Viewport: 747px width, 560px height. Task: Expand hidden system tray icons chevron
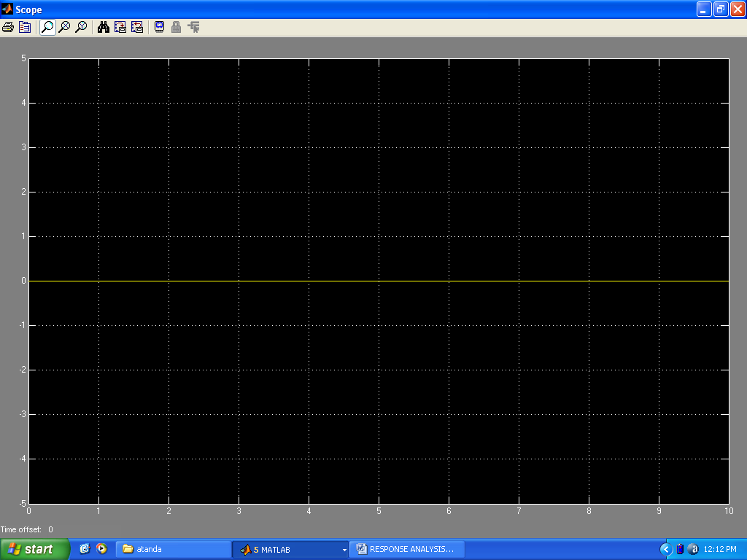click(x=665, y=549)
